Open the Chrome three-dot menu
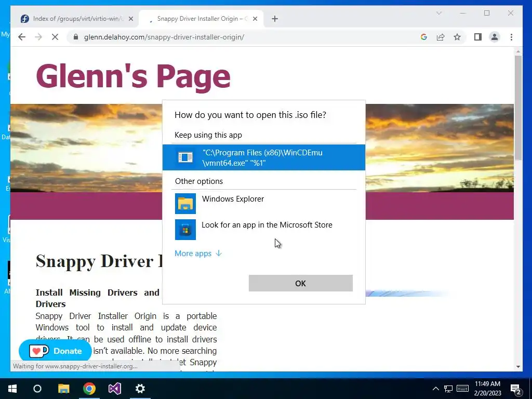The width and height of the screenshot is (532, 399). [x=511, y=37]
